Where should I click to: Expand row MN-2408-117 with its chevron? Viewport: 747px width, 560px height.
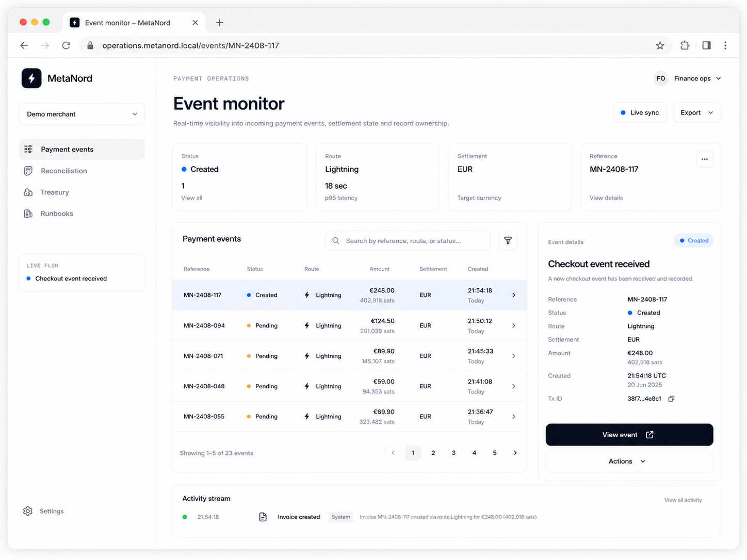point(514,295)
